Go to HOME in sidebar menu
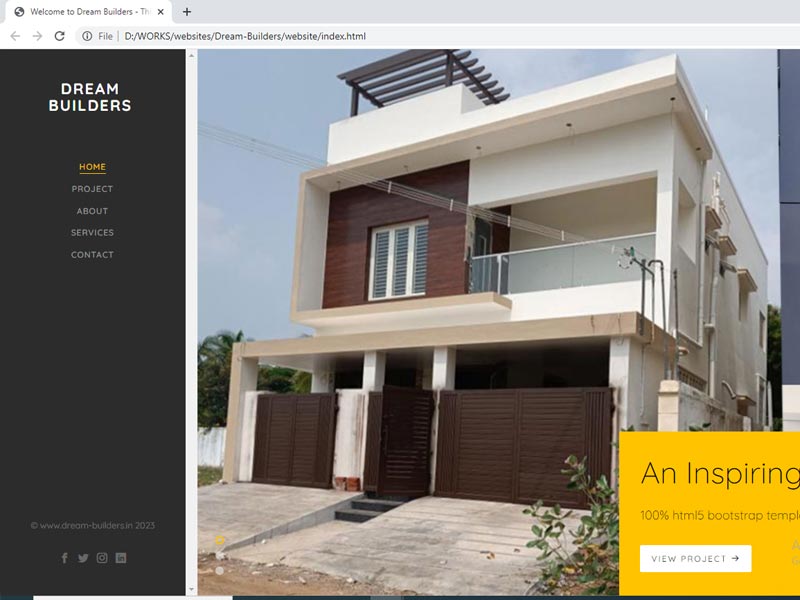 pos(92,167)
